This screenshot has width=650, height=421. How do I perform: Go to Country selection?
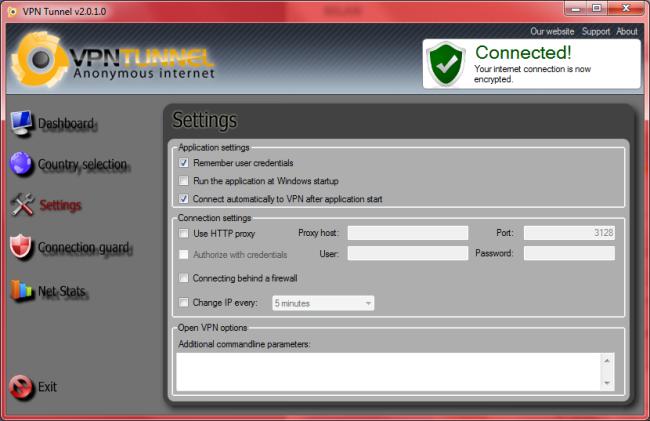pos(82,165)
